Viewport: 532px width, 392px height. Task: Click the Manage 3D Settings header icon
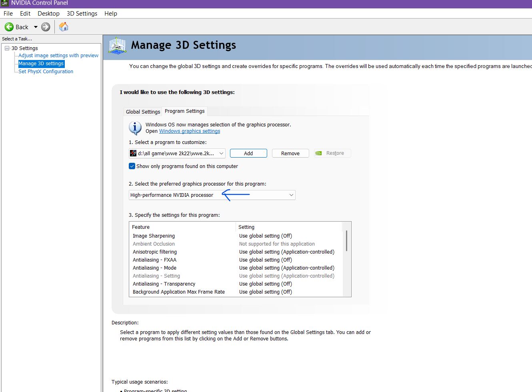point(118,46)
